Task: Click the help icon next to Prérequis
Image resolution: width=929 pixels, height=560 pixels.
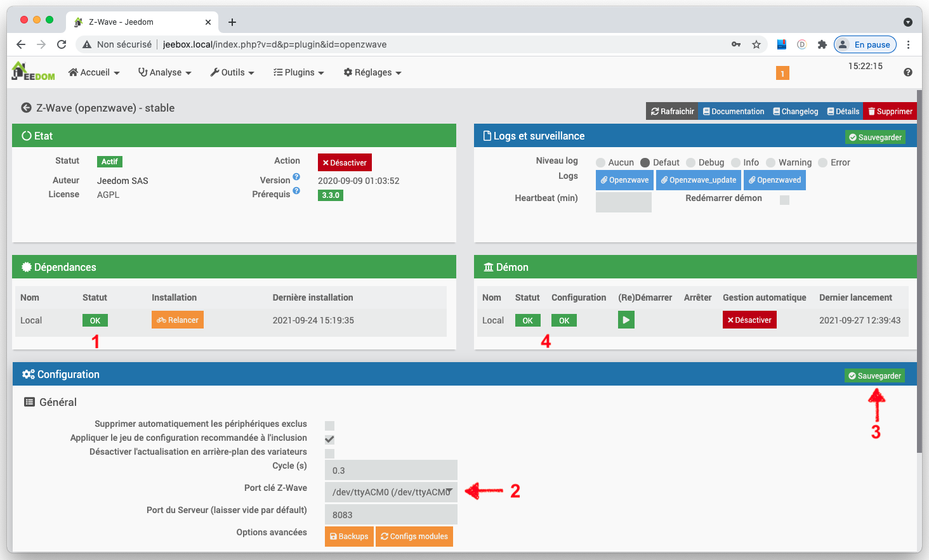Action: [296, 191]
